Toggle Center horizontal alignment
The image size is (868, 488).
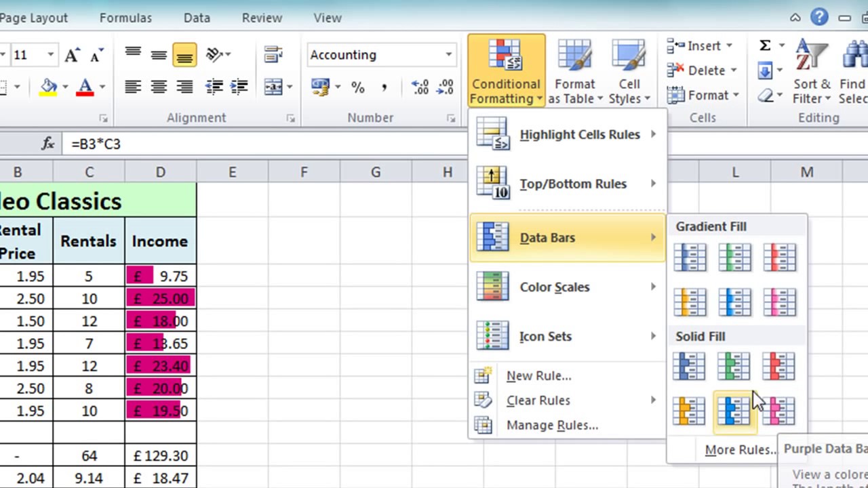[159, 87]
